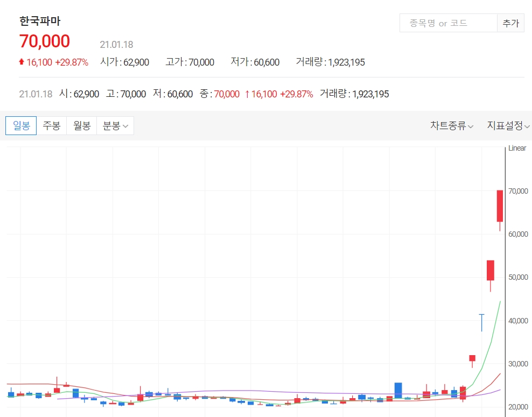Click the 60,000 y-axis label
This screenshot has width=532, height=417.
pos(518,234)
